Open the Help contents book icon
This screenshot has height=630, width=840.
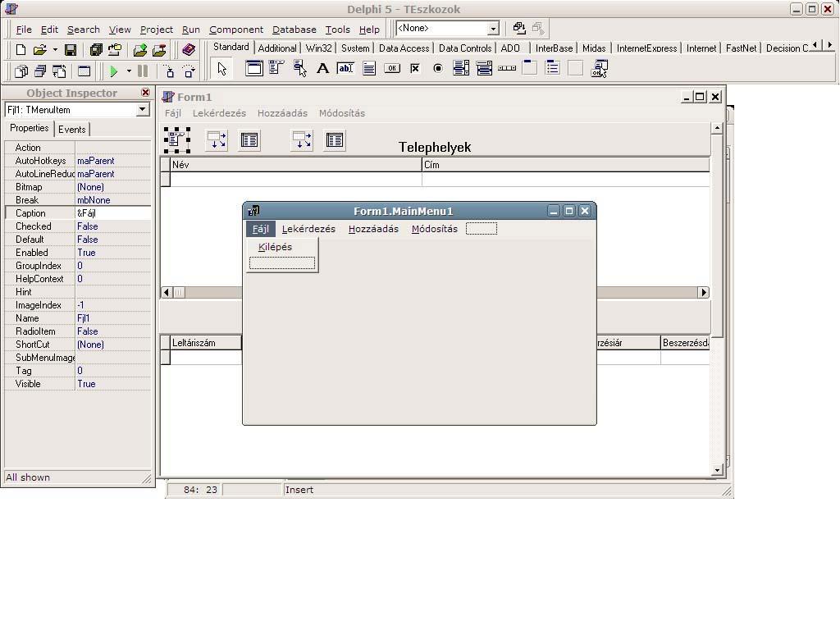(x=189, y=50)
